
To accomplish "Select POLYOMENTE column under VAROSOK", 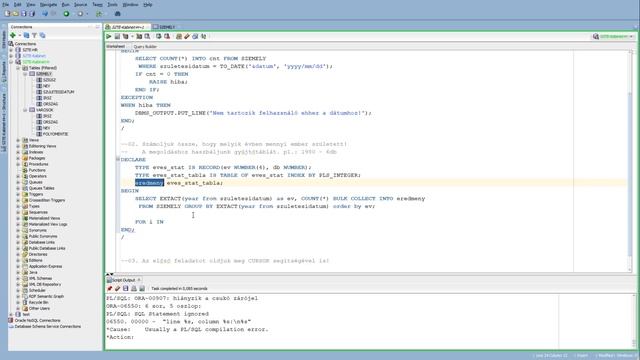I will [x=55, y=134].
